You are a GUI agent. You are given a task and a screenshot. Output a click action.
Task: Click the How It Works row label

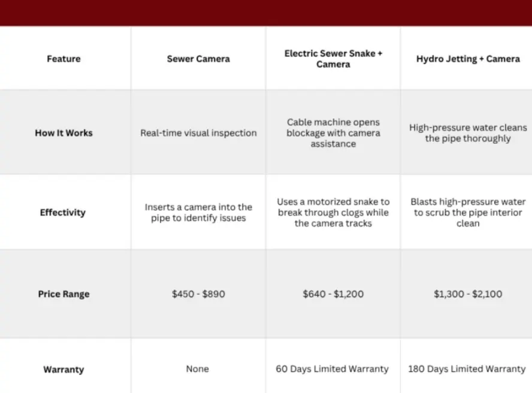[x=64, y=132]
